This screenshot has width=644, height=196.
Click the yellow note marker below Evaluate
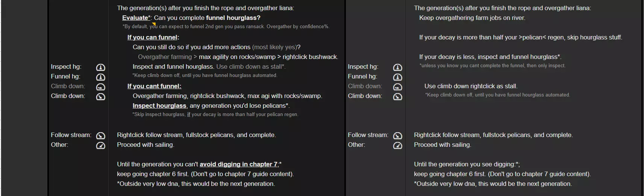(154, 24)
